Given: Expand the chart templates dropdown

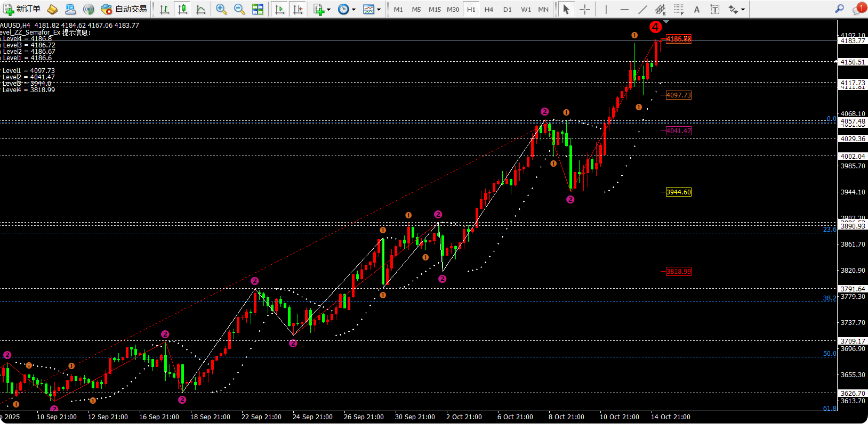Looking at the screenshot, I should click(372, 9).
